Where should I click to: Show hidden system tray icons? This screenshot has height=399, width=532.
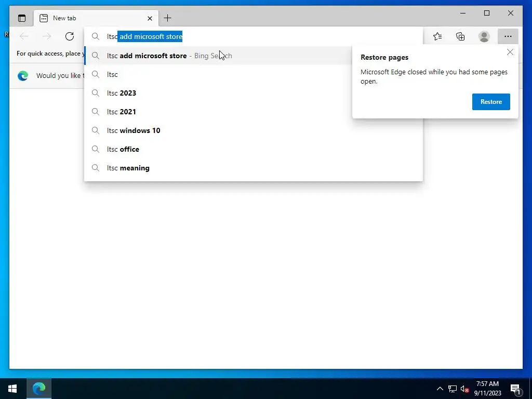[x=440, y=389]
